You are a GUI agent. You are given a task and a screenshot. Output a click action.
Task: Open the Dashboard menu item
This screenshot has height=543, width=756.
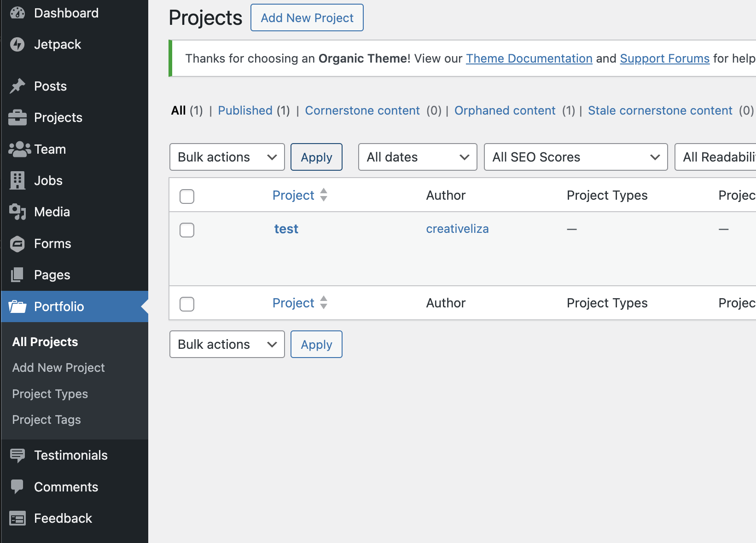(x=66, y=13)
